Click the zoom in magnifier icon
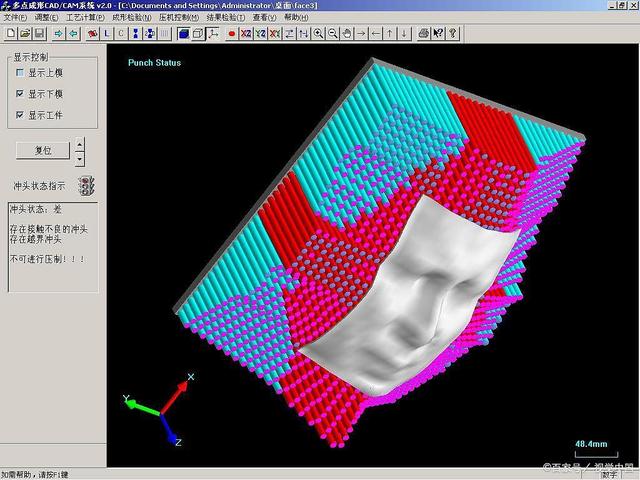Screen dimensions: 640x480 [318, 33]
